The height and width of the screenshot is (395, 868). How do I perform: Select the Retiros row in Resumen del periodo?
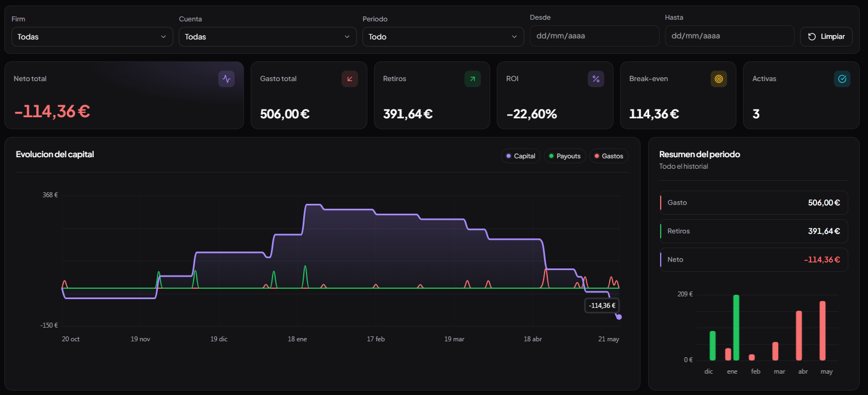click(753, 231)
